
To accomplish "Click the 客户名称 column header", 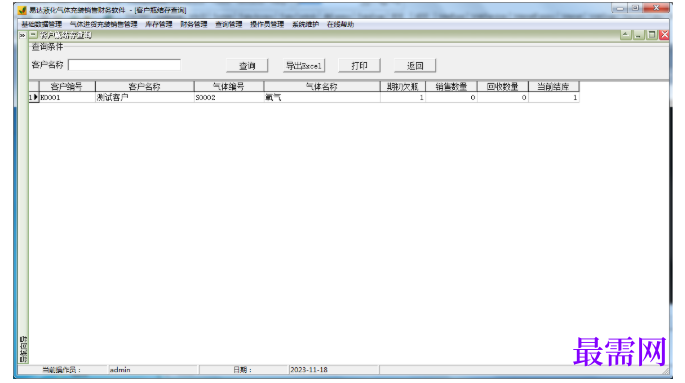I will pyautogui.click(x=145, y=86).
